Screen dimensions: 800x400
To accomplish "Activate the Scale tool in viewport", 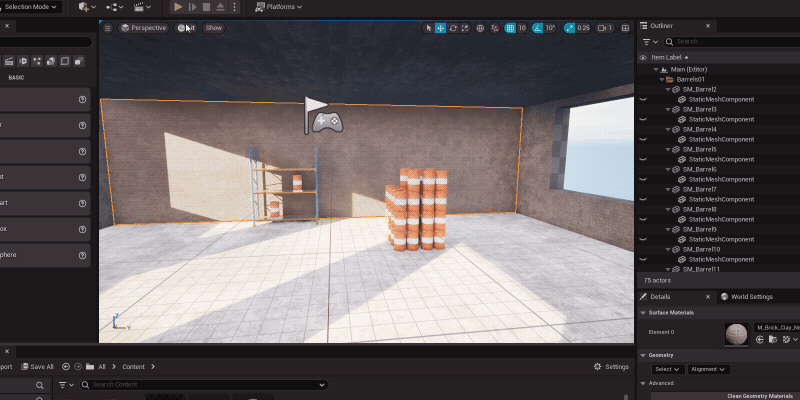I will pyautogui.click(x=465, y=28).
